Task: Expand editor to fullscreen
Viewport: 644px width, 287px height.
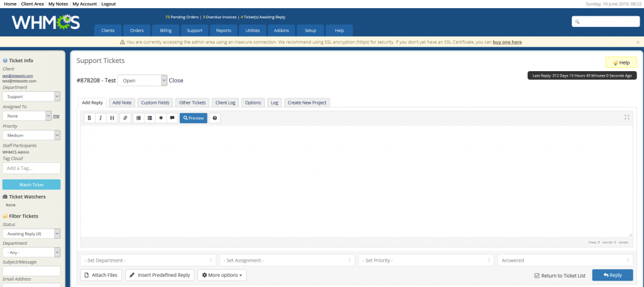Action: click(626, 117)
